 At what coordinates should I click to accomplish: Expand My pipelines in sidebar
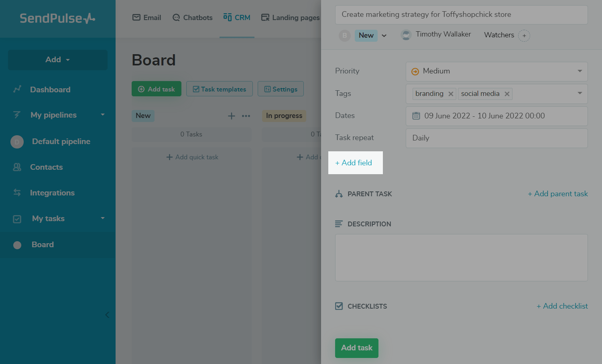(103, 115)
